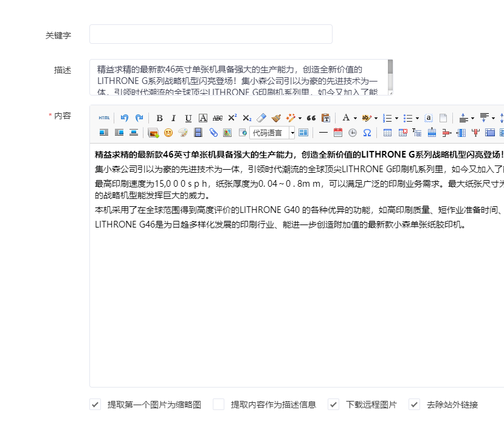
Task: Select all content icon
Action: [429, 118]
